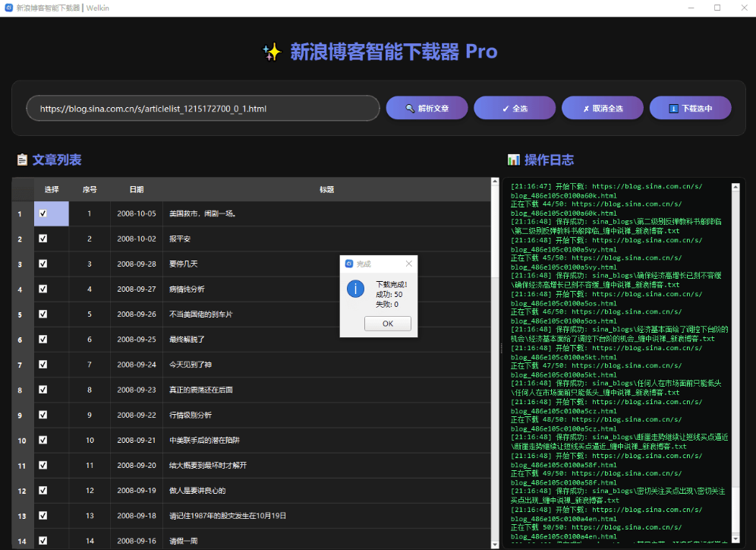
Task: Sort by the 日期 column header
Action: pos(137,190)
